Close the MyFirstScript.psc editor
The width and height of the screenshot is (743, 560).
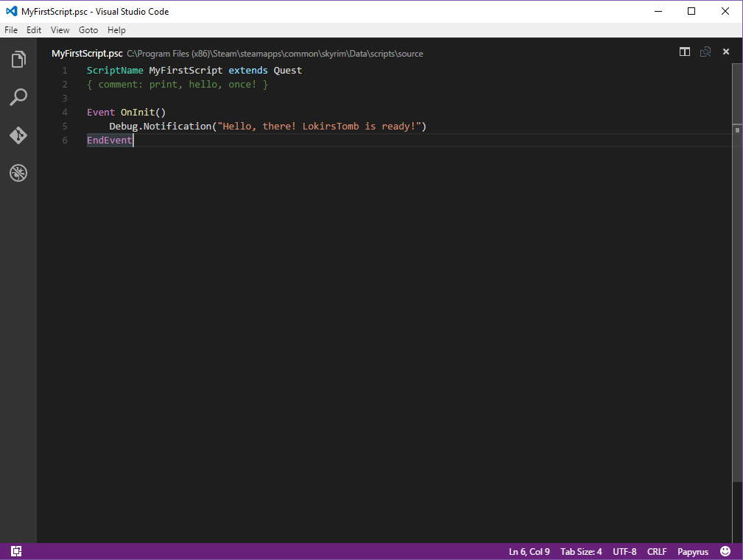point(726,52)
